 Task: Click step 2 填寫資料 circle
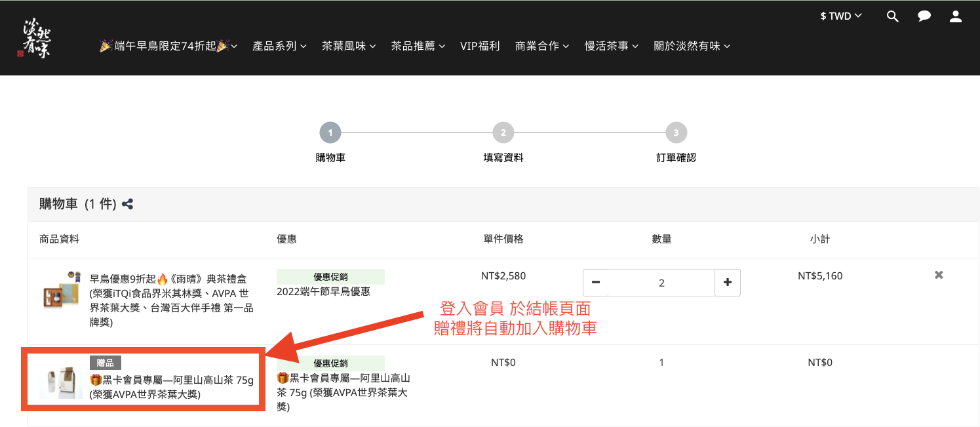click(x=503, y=133)
